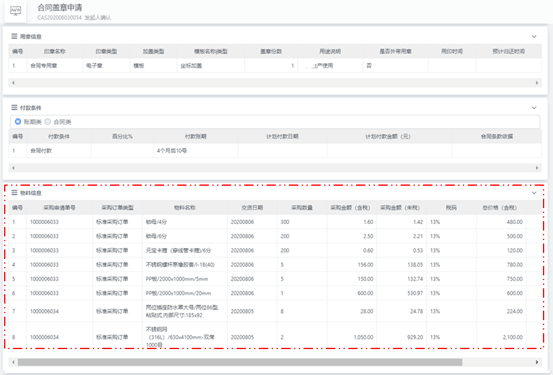Click left arrow of payment terms scrollbar
The image size is (553, 375).
pos(13,168)
